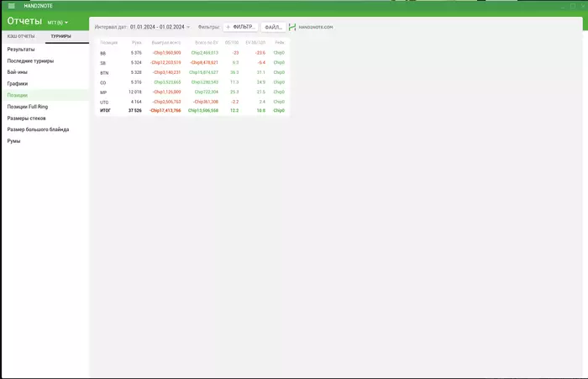The image size is (588, 379).
Task: Click the ФАЙЛ... button
Action: click(273, 27)
